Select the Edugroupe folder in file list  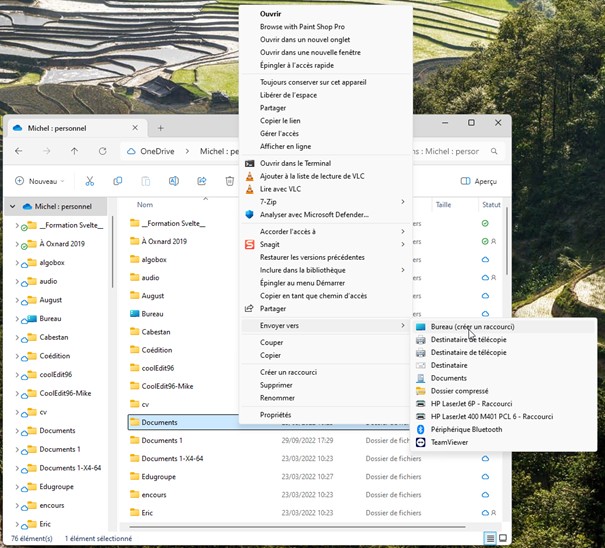tap(159, 477)
